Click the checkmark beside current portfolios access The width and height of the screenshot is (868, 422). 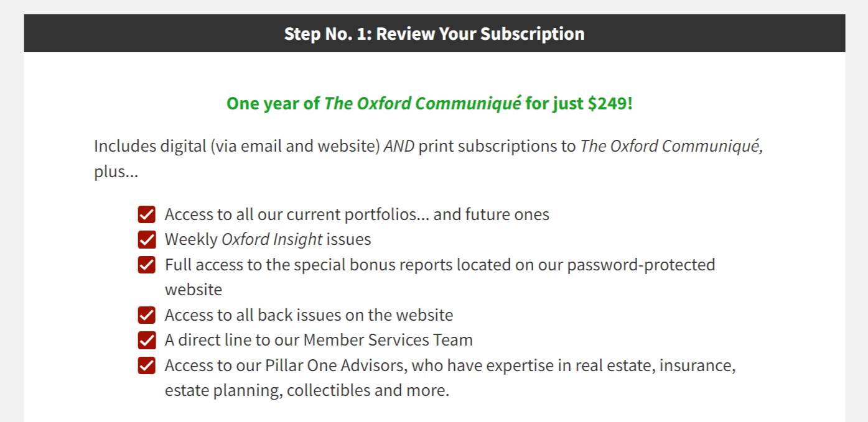(147, 215)
